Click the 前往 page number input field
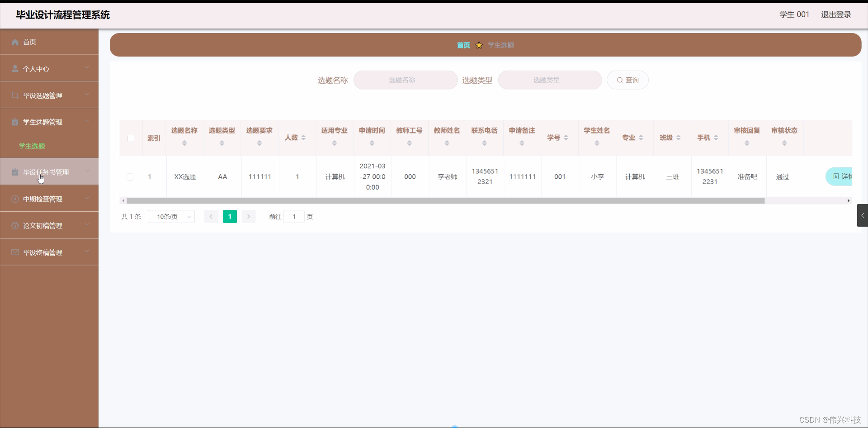Screen dimensions: 868x428 (294, 216)
